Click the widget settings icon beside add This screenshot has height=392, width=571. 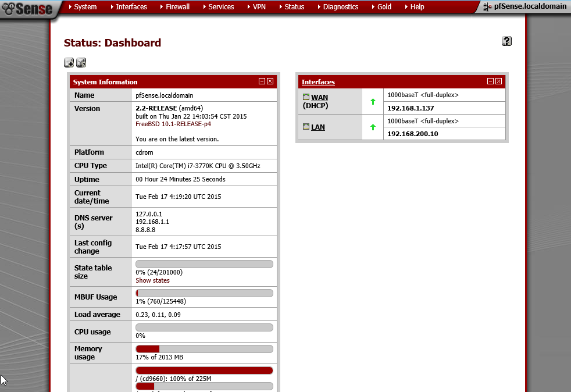point(81,63)
